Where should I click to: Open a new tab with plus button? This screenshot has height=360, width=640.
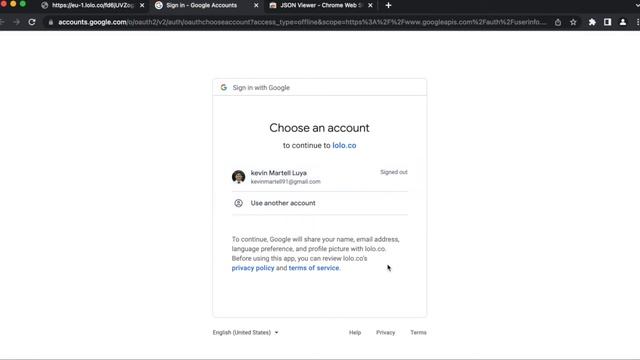click(x=388, y=5)
